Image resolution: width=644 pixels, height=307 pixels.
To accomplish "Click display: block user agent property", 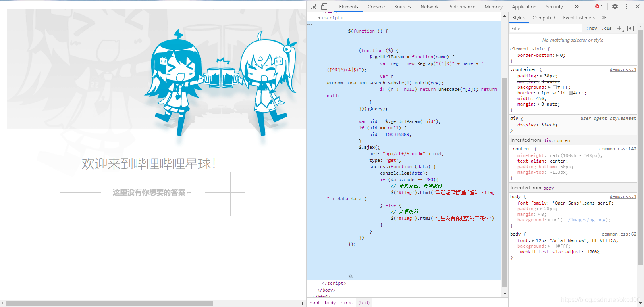I will click(x=537, y=125).
